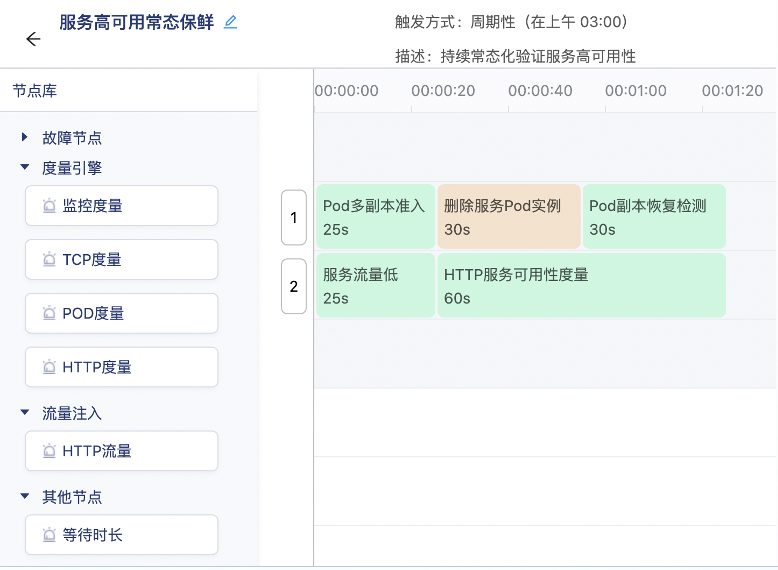Click row 1 track handle

click(x=294, y=218)
